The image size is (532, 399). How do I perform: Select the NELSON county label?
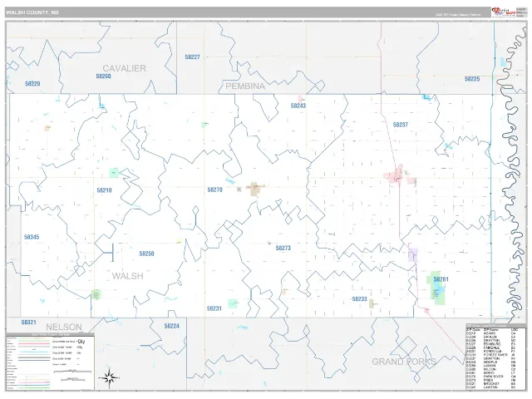click(64, 327)
